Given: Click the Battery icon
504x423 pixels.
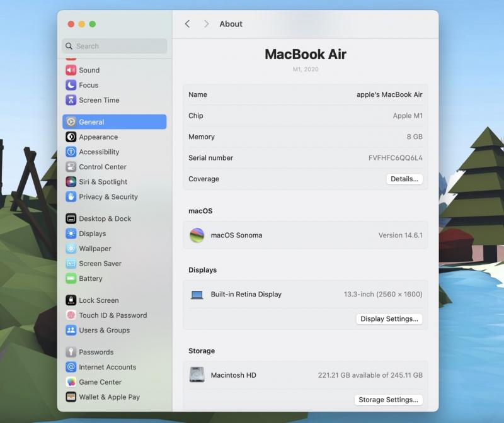Looking at the screenshot, I should point(71,278).
